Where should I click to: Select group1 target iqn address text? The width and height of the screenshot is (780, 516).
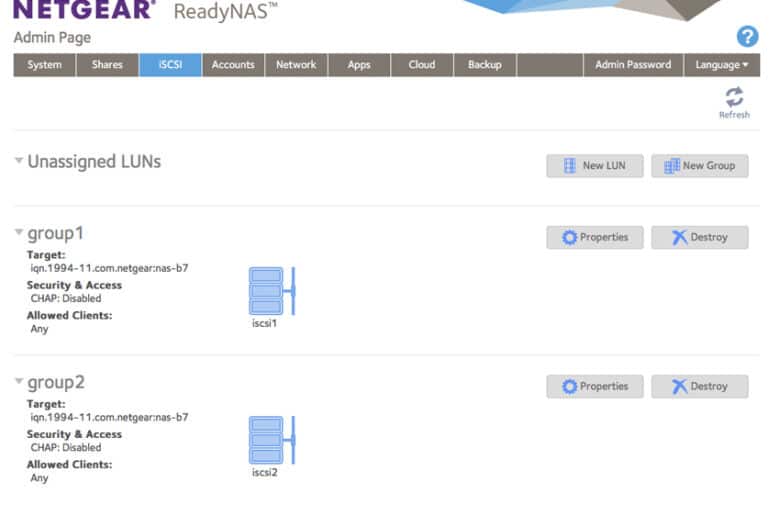(109, 268)
